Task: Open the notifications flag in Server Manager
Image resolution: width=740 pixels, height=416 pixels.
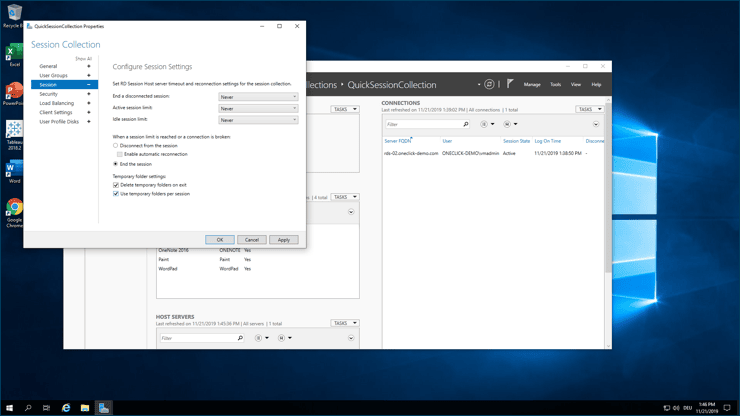Action: click(x=510, y=84)
